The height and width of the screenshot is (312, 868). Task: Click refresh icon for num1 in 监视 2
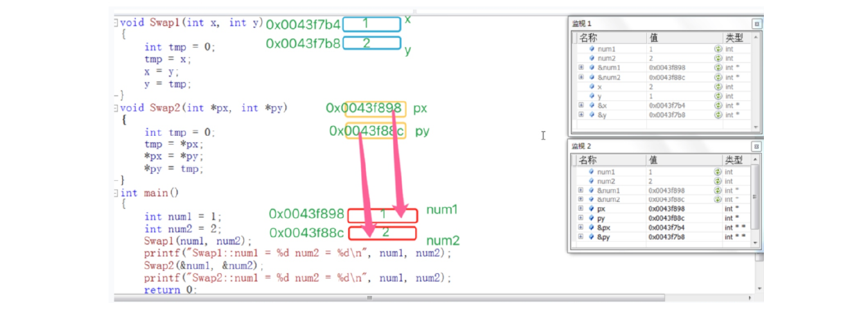(718, 172)
